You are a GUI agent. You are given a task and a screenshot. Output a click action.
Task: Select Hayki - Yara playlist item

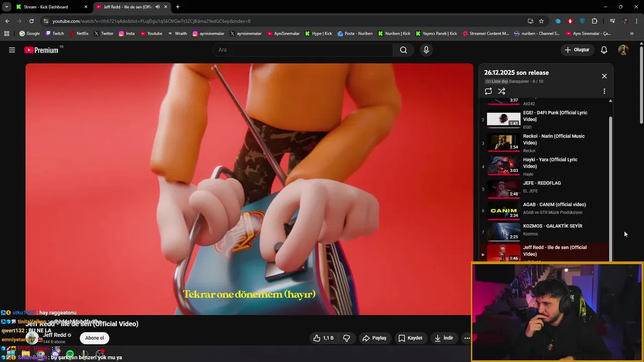pos(544,166)
